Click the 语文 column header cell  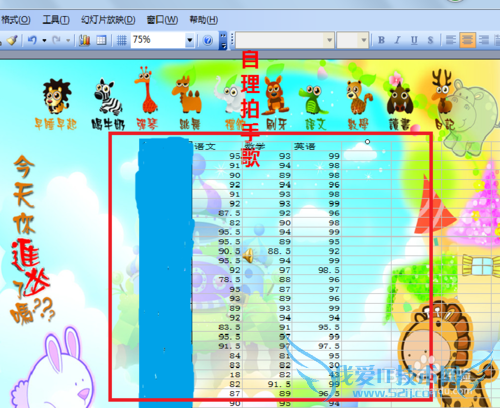pos(217,146)
